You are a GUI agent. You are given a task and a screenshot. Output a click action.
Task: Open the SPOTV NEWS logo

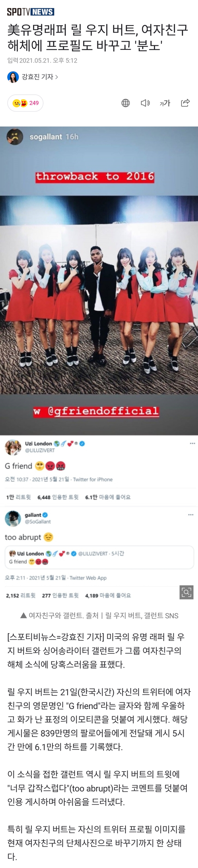click(30, 12)
